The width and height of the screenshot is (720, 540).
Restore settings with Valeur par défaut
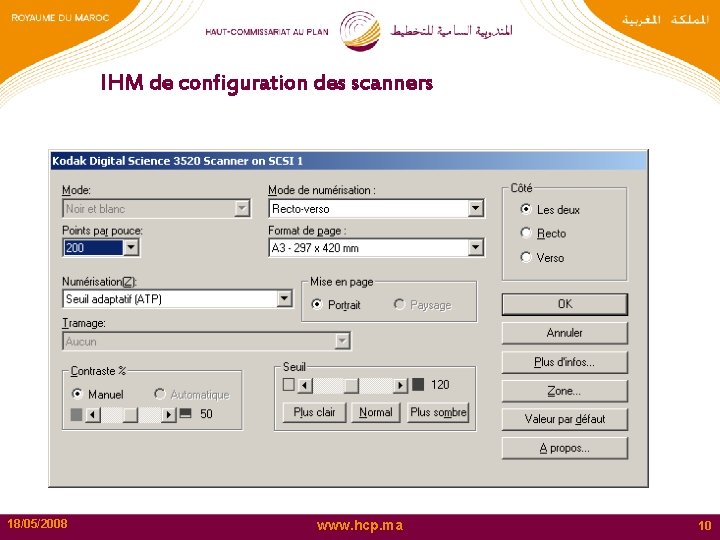click(564, 419)
